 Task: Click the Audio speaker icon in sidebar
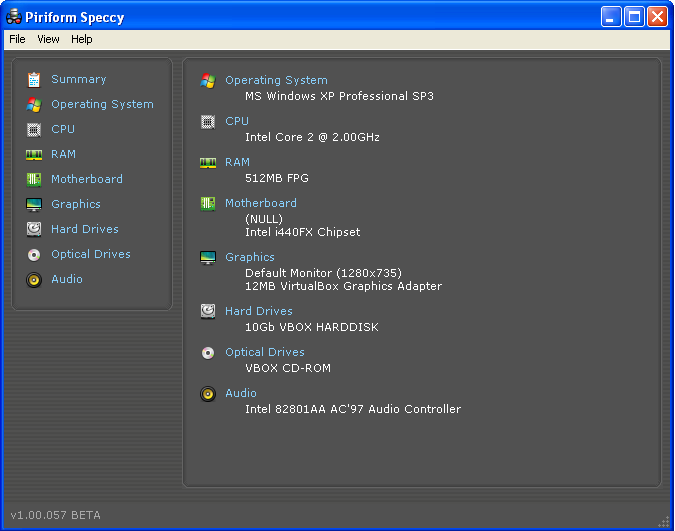click(34, 280)
